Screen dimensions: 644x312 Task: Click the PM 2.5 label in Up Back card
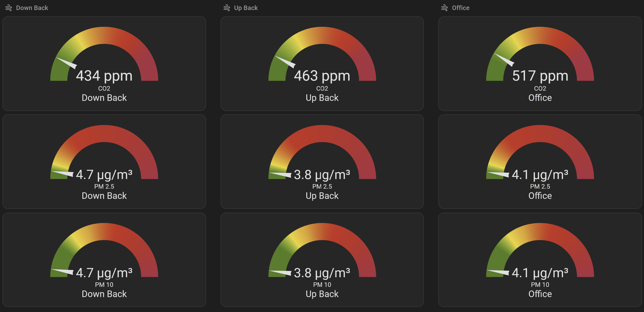(x=322, y=186)
